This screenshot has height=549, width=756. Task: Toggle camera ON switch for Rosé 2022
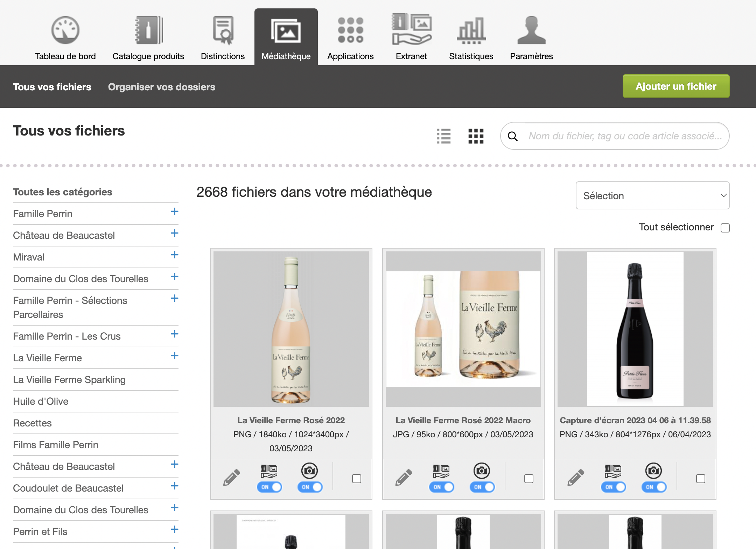[x=310, y=487]
